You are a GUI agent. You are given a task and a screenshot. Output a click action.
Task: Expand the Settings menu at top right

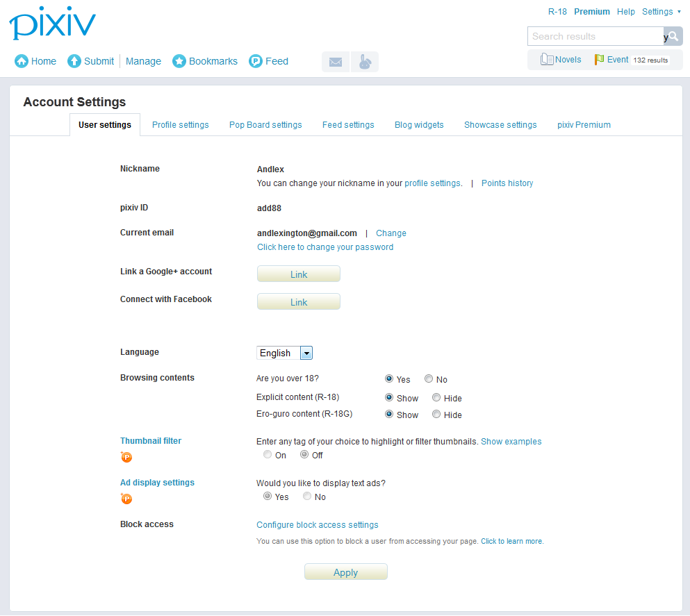(661, 12)
